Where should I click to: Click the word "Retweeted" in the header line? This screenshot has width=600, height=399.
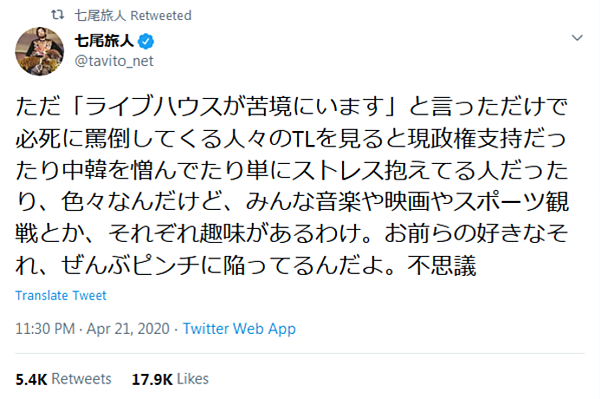pos(161,16)
